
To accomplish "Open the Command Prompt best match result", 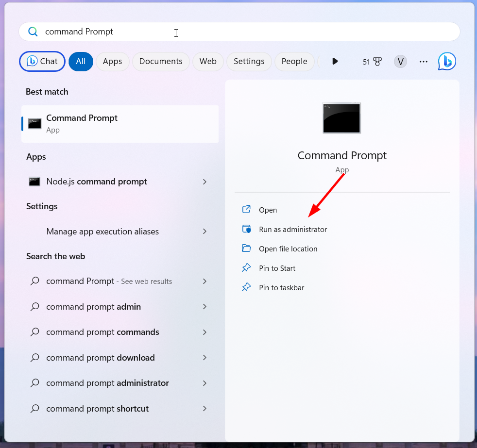I will pyautogui.click(x=120, y=124).
